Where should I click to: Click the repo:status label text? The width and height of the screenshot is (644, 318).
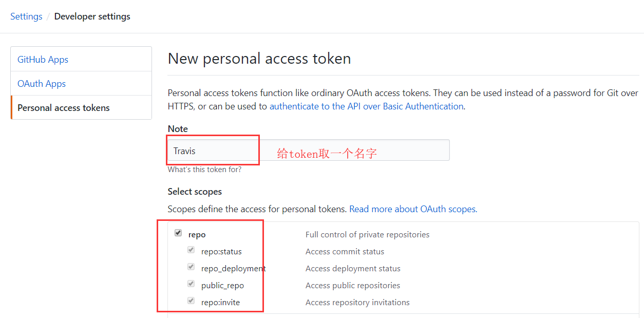(221, 252)
